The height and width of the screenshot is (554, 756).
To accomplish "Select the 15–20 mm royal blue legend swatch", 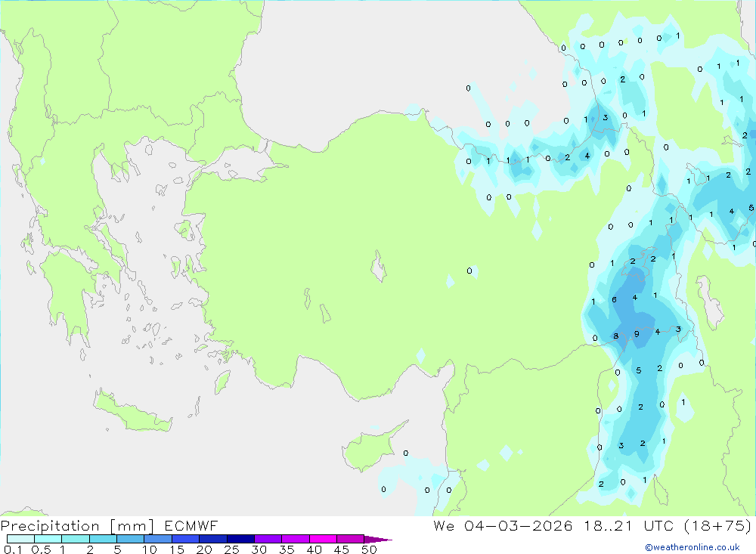I will [x=185, y=539].
